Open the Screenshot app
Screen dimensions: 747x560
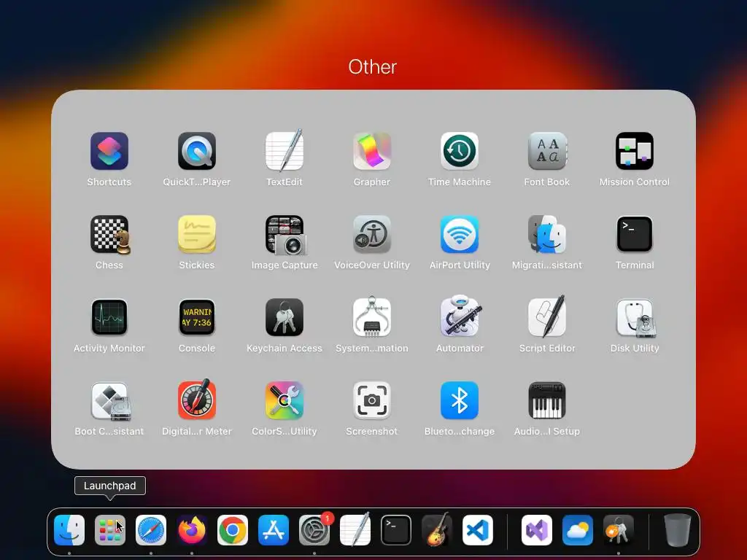click(x=372, y=400)
